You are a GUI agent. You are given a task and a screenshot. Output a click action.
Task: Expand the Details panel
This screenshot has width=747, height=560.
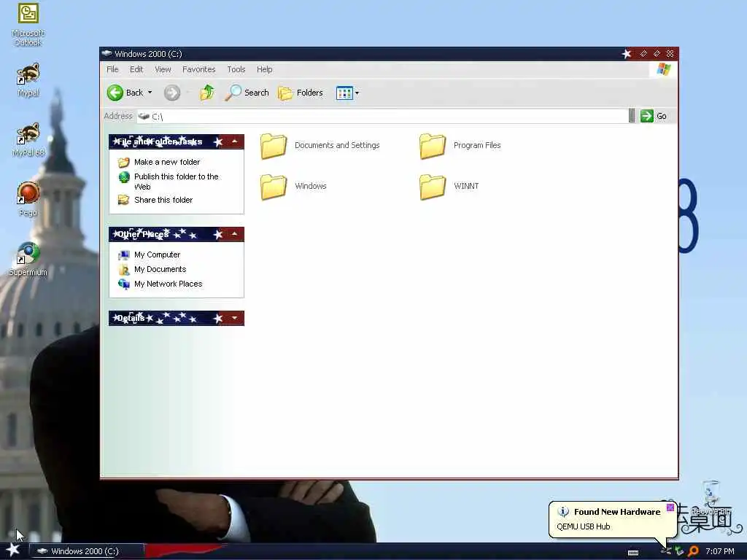[235, 318]
